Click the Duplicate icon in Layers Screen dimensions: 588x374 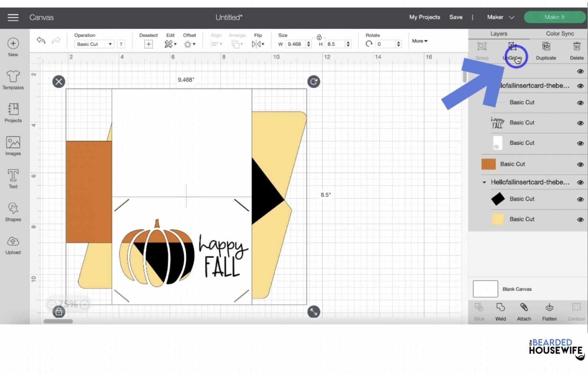(x=546, y=51)
